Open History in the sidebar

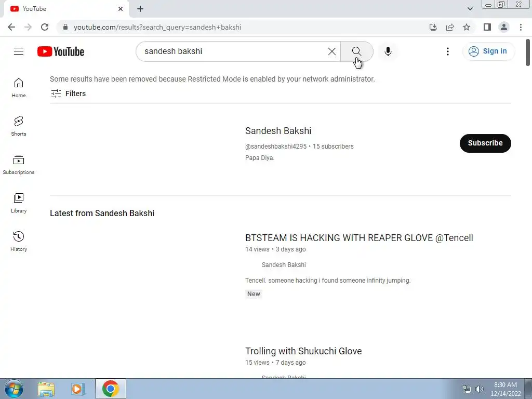[x=19, y=241]
